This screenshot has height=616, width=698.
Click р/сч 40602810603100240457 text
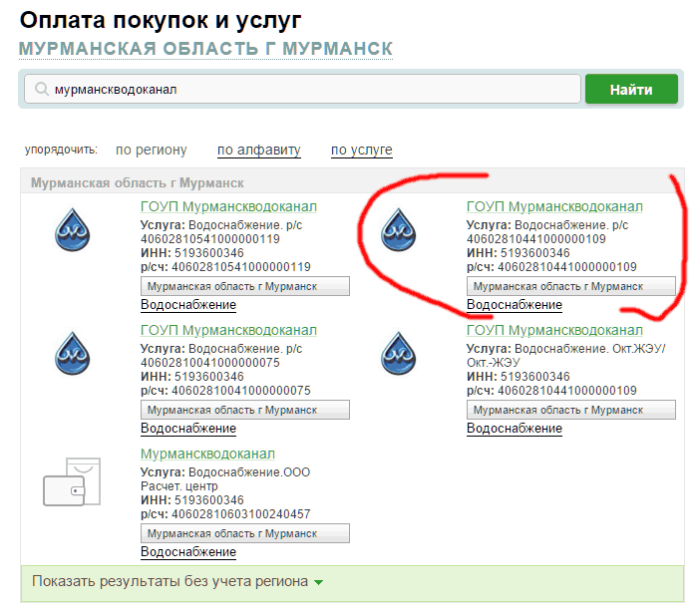225,514
